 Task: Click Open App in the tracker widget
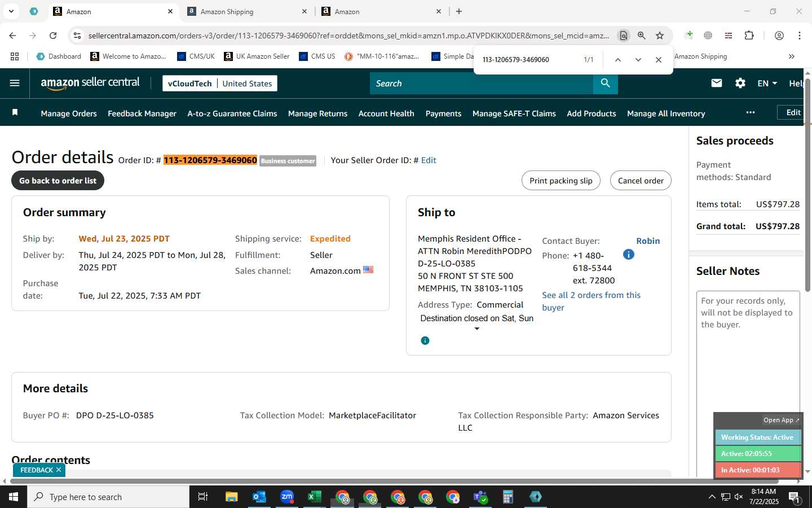[781, 420]
